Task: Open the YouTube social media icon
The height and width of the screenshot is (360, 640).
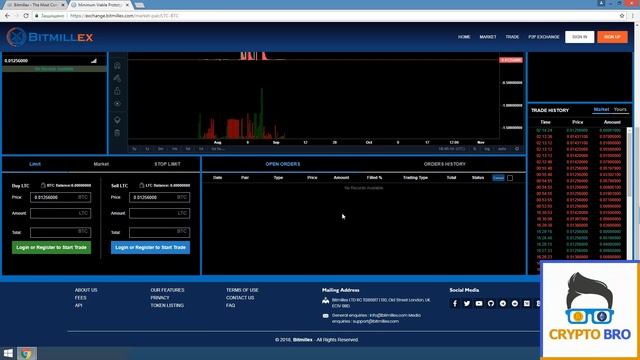Action: pyautogui.click(x=479, y=304)
